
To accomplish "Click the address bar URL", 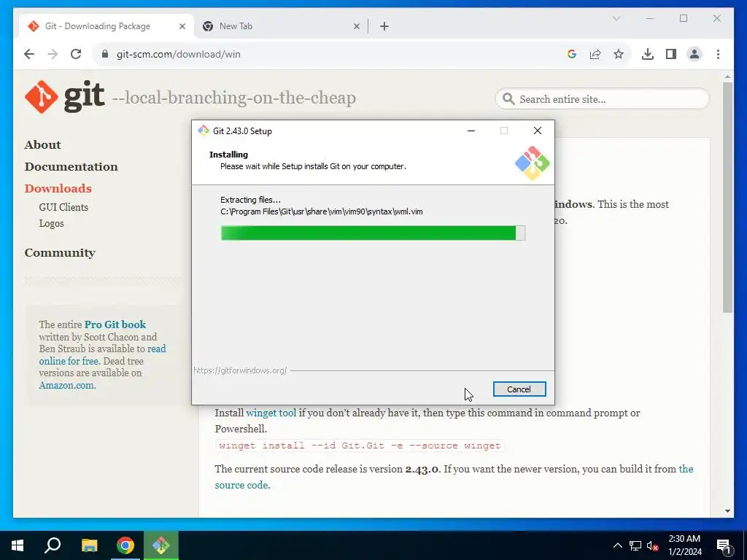I will (x=179, y=54).
